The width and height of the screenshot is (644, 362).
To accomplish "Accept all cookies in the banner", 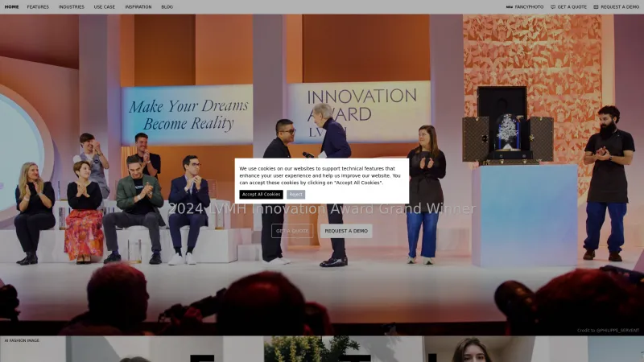I will 261,195.
